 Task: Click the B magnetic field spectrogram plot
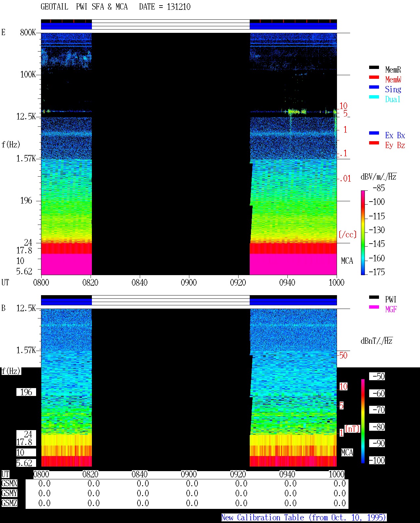(189, 388)
